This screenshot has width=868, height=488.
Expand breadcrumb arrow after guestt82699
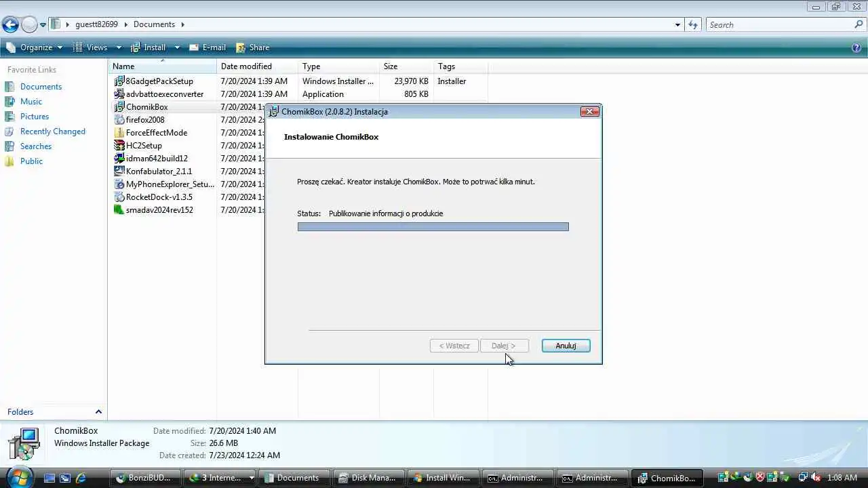click(125, 24)
